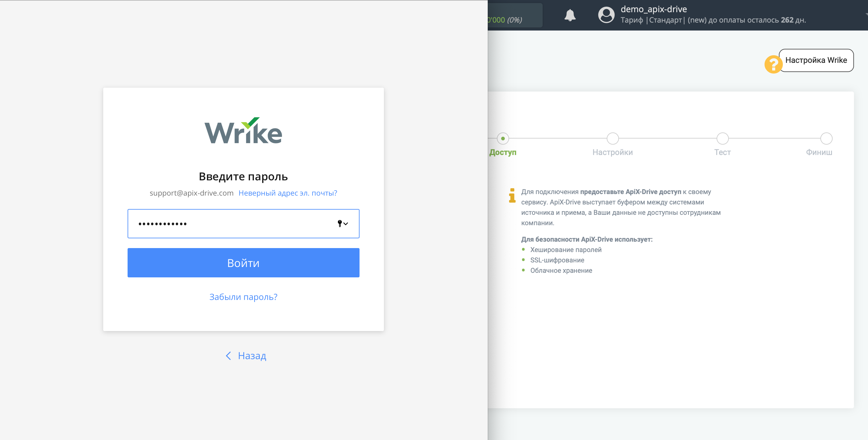Click the Тест step circle marker
The height and width of the screenshot is (440, 868).
[x=722, y=139]
